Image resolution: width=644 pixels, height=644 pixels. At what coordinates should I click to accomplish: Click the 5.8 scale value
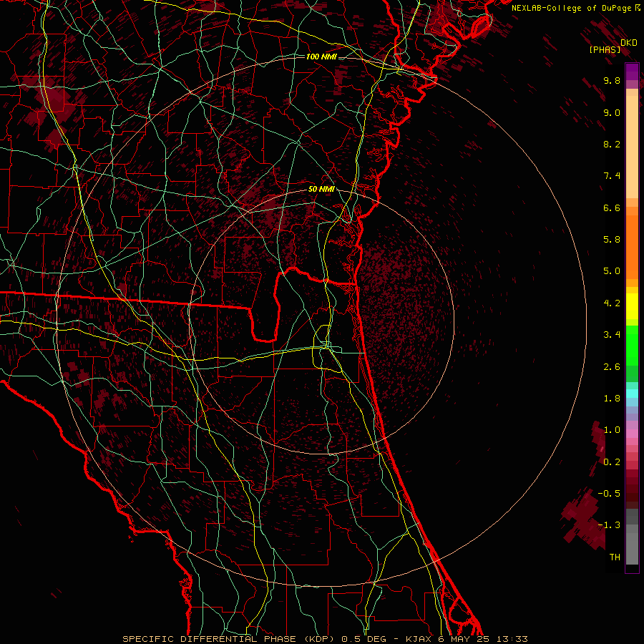pos(612,240)
